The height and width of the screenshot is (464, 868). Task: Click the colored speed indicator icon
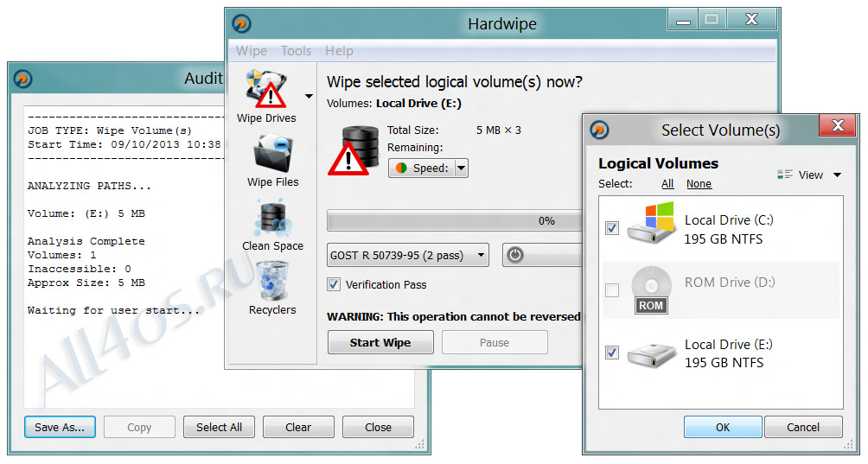[401, 168]
